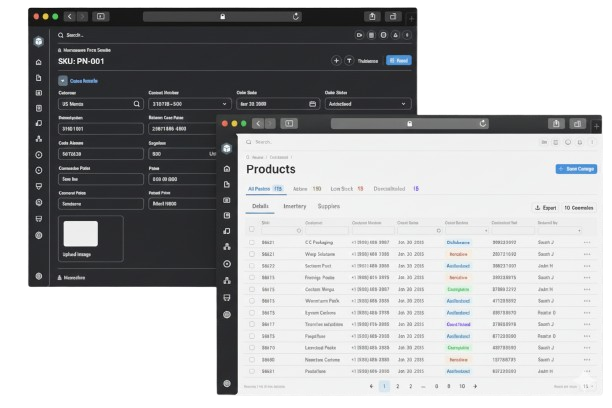
Task: Tick the checkbox for the 58670 row
Action: pos(252,348)
